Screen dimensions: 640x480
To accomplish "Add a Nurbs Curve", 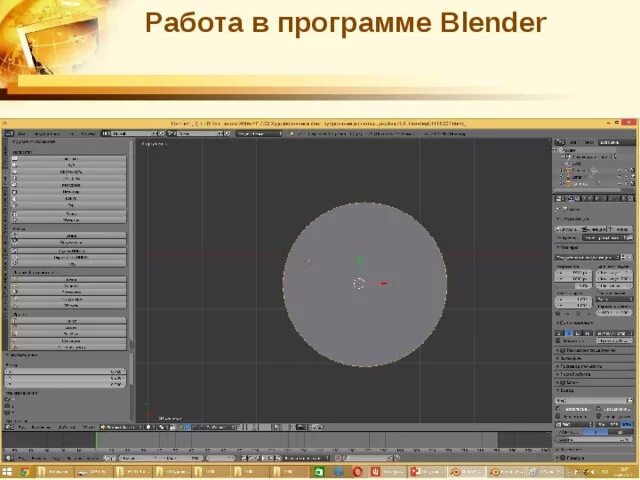I will point(69,251).
